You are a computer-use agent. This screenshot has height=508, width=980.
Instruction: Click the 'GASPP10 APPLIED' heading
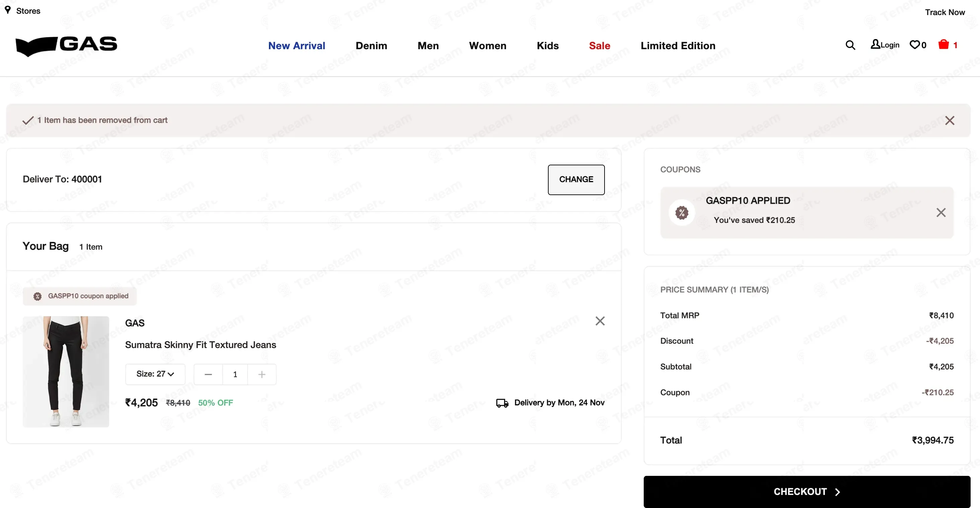(748, 200)
